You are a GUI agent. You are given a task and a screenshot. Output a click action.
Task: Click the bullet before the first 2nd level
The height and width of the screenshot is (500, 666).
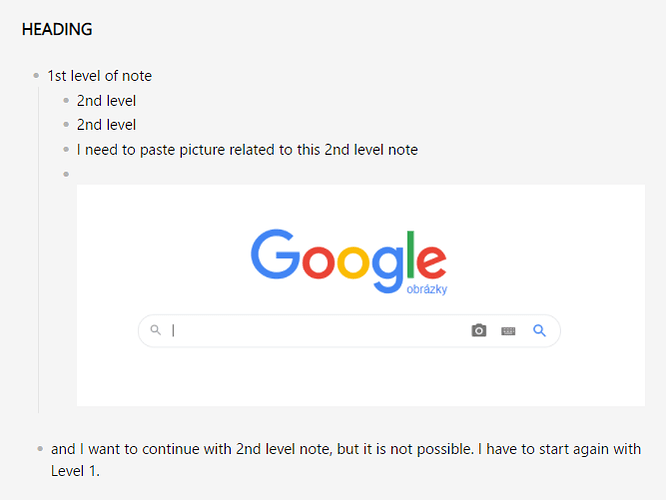(x=66, y=101)
